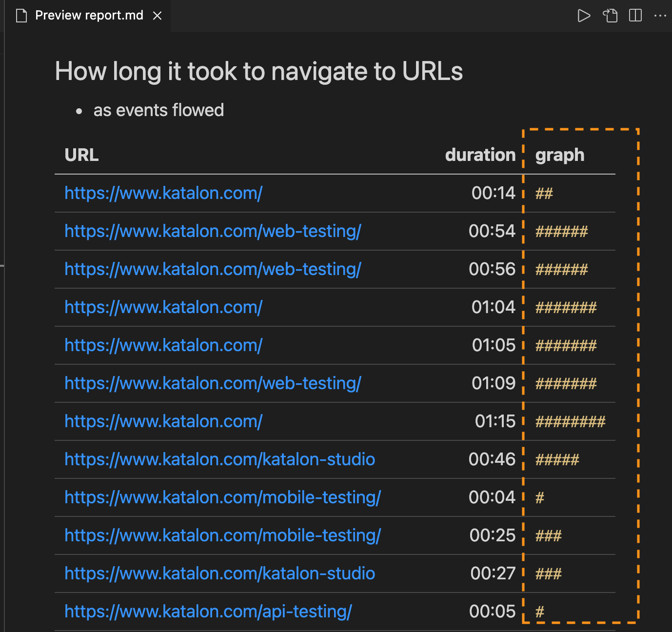Open the More Actions ellipsis menu
The width and height of the screenshot is (672, 632).
point(661,15)
